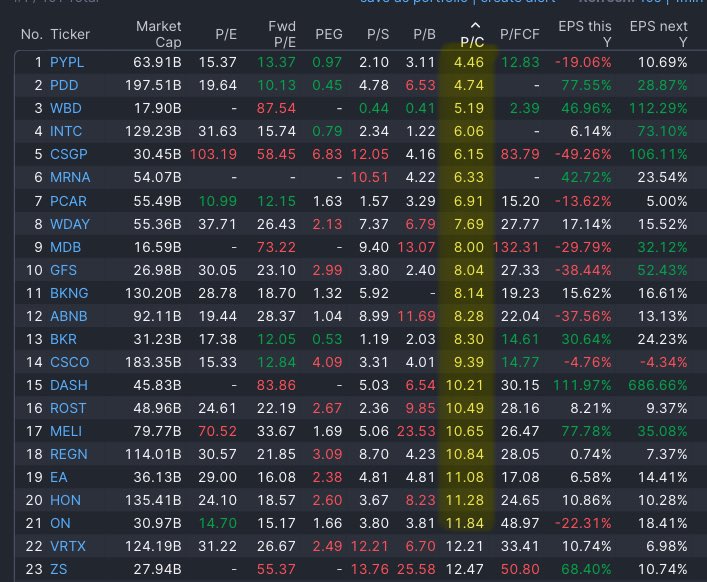
Task: Sort by P/E column header
Action: (226, 34)
